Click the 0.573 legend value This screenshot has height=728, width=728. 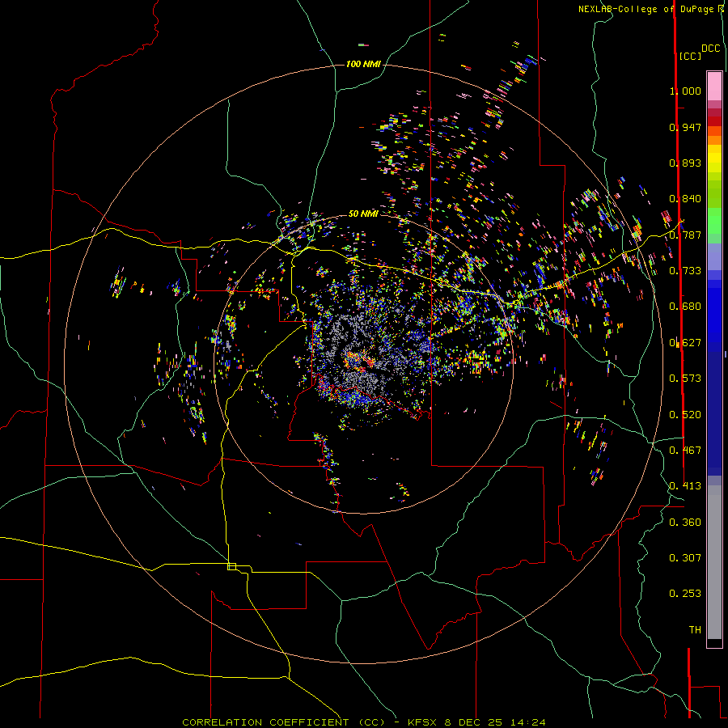point(685,379)
